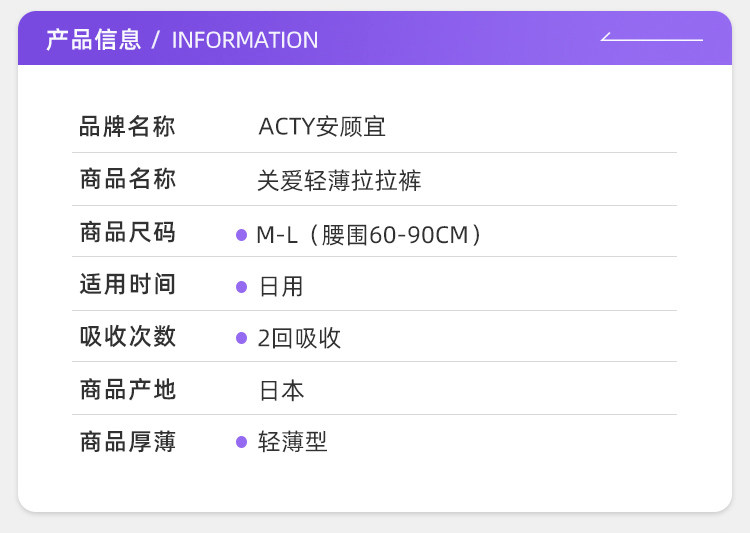
Task: Click the purple dot beside 轻薄型
Action: tap(241, 442)
